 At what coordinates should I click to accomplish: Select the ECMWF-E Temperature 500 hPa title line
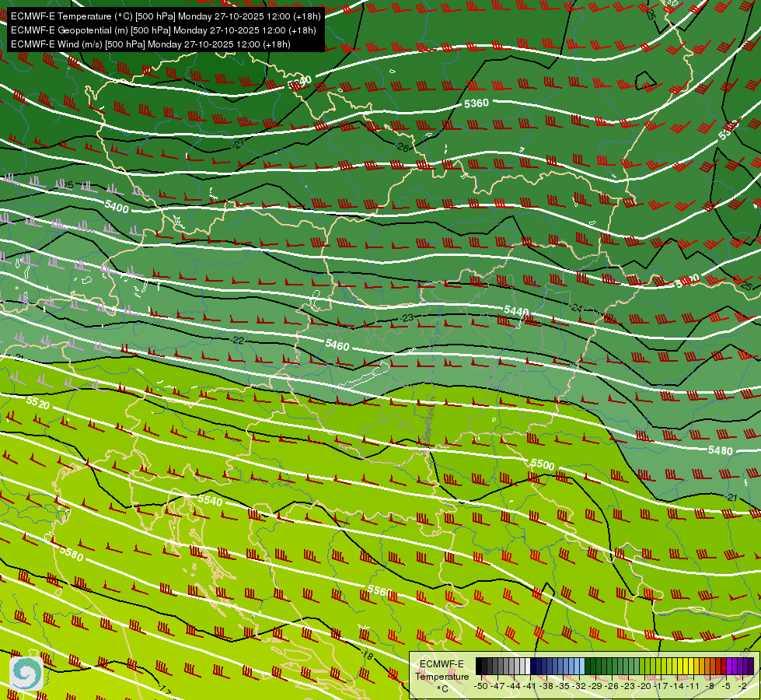[x=166, y=16]
